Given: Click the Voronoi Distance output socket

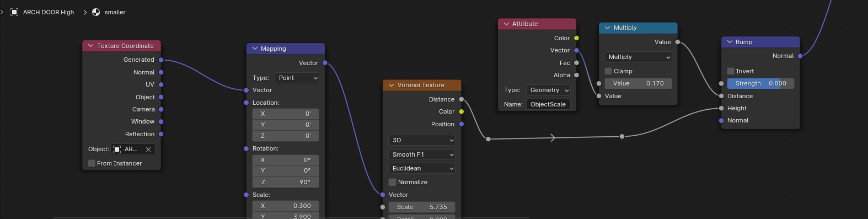Looking at the screenshot, I should click(x=462, y=99).
